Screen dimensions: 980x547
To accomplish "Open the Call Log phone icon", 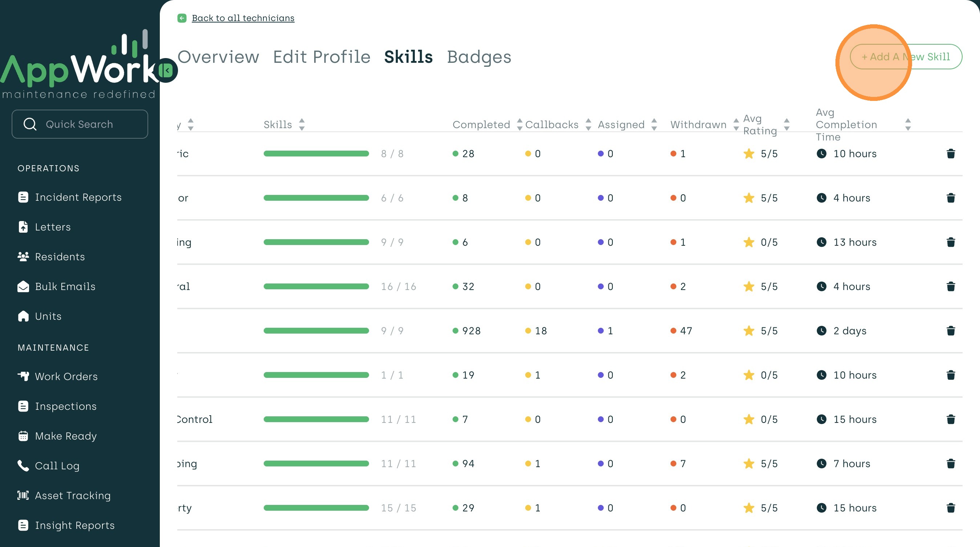I will pos(23,466).
